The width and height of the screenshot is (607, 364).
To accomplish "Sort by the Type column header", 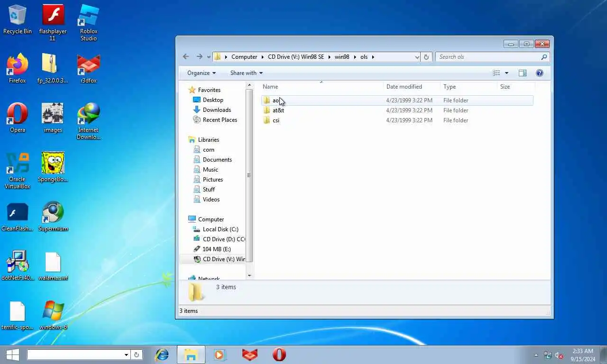I will pos(469,87).
